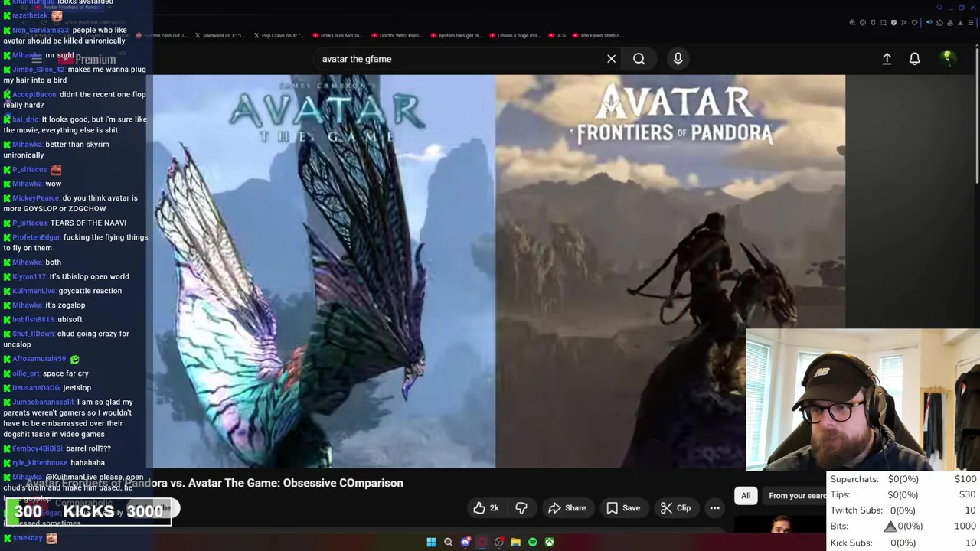The width and height of the screenshot is (980, 551).
Task: Open the browser downloads arrow icon
Action: 960,23
